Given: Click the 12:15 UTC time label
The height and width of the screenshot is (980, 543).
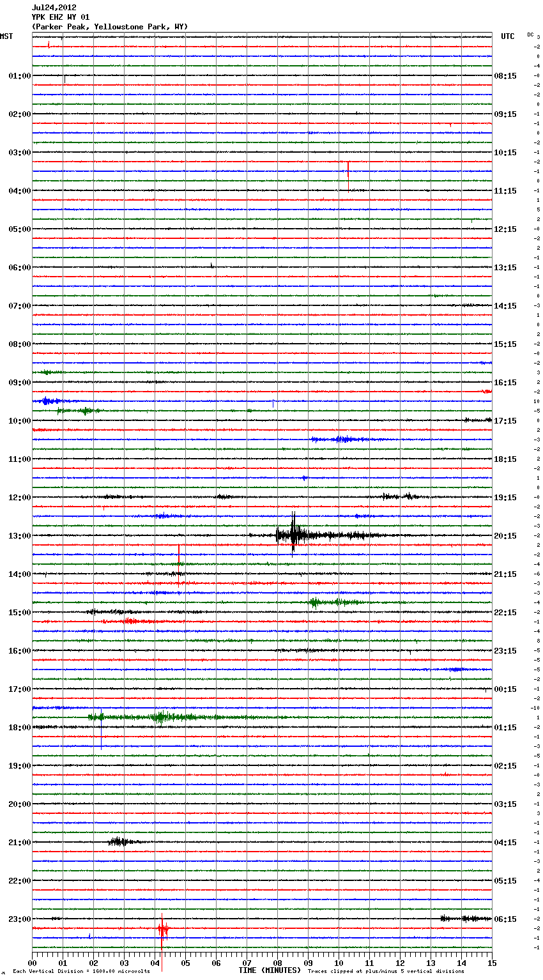Looking at the screenshot, I should 505,229.
